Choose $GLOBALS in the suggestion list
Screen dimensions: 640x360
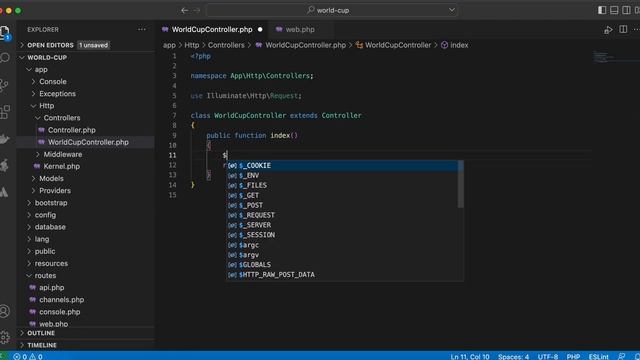[x=342, y=265]
